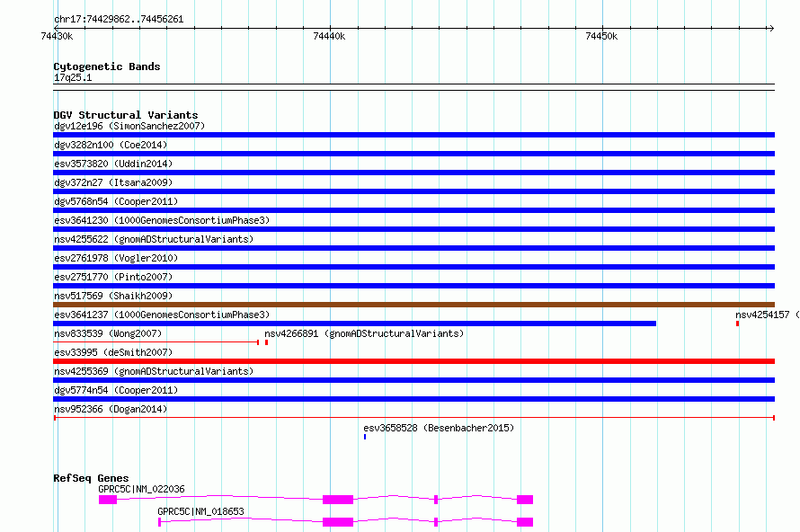Open nsv4255369 (gnomADStructuralVariants) label

(x=154, y=371)
